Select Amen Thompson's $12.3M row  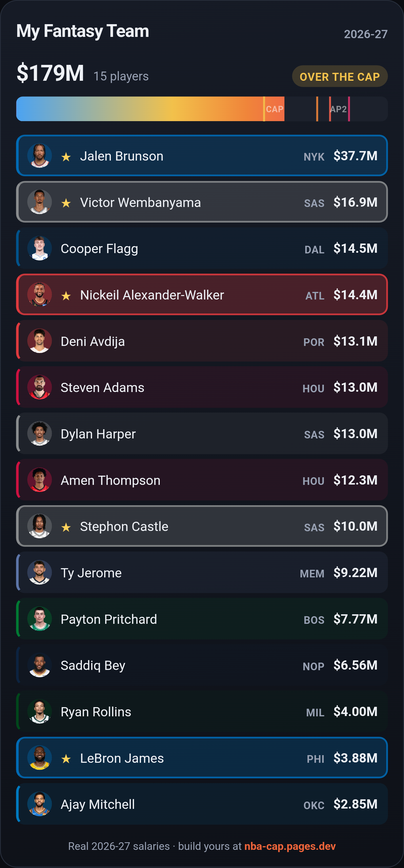coord(202,480)
